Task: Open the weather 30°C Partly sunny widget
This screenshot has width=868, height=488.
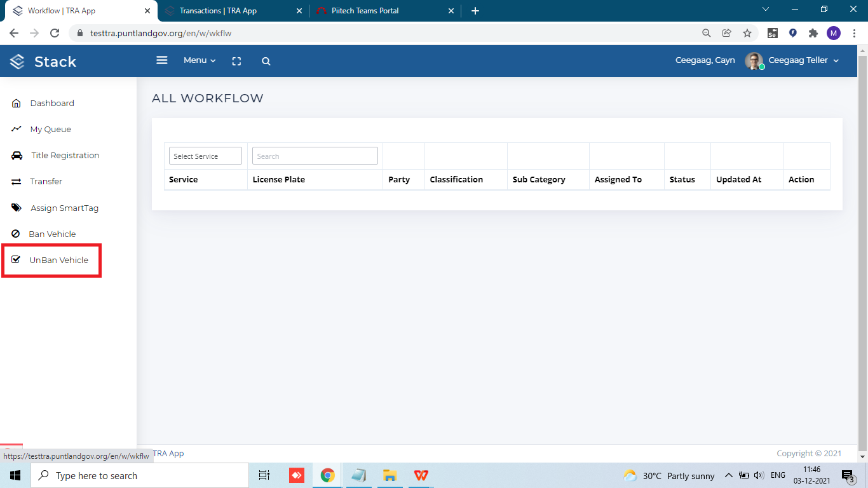Action: (x=669, y=475)
